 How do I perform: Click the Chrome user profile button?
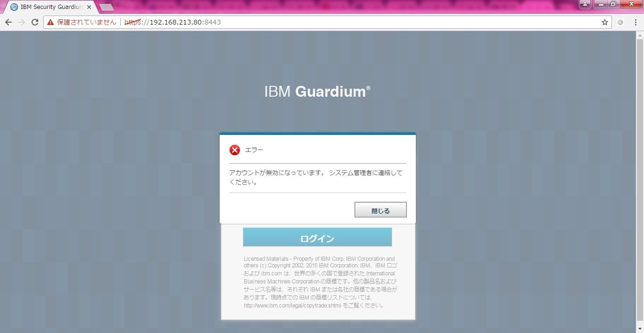click(x=585, y=4)
